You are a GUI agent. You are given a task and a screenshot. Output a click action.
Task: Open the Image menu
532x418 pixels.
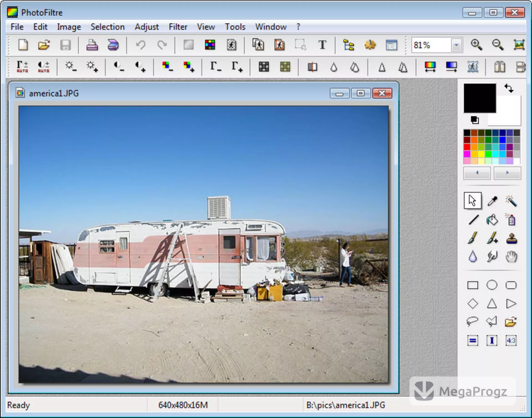[x=69, y=27]
